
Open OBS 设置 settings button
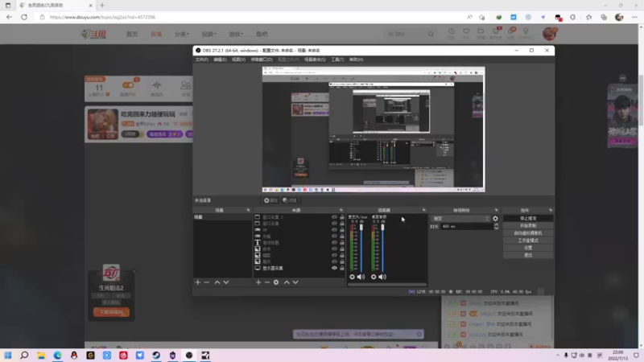[x=528, y=248]
